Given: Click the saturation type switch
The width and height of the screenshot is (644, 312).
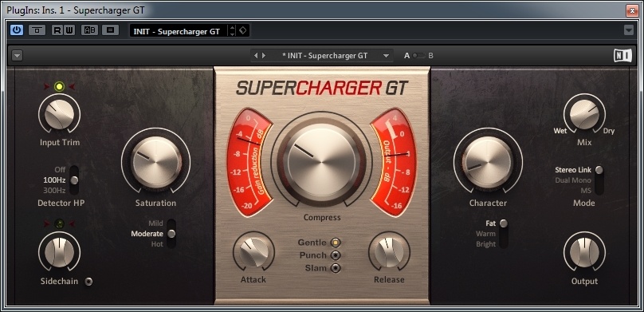Looking at the screenshot, I should click(171, 234).
